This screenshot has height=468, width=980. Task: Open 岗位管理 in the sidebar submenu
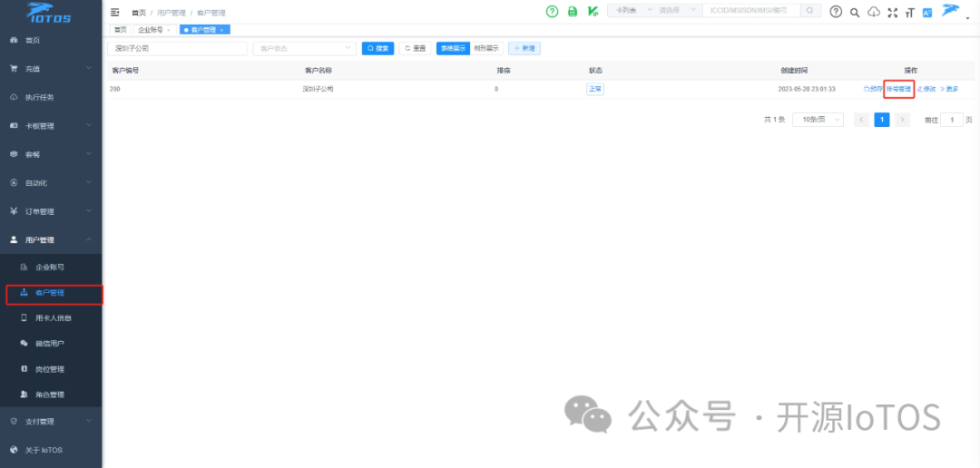pyautogui.click(x=51, y=369)
